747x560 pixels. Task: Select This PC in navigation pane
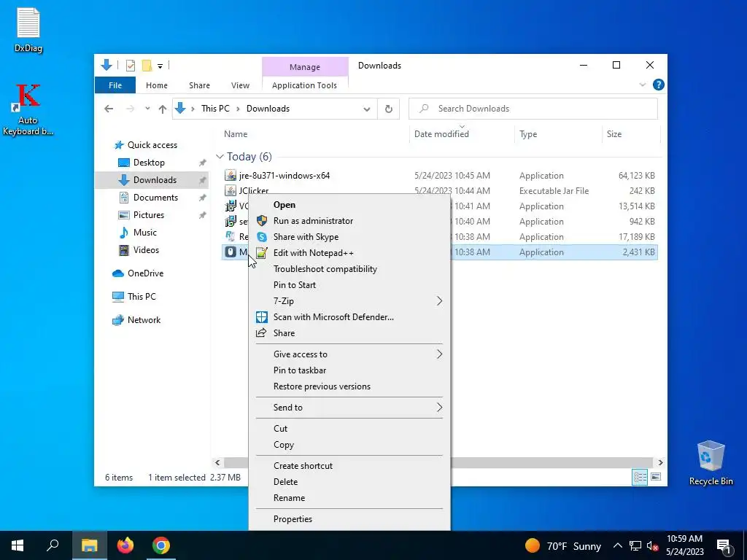pyautogui.click(x=142, y=297)
